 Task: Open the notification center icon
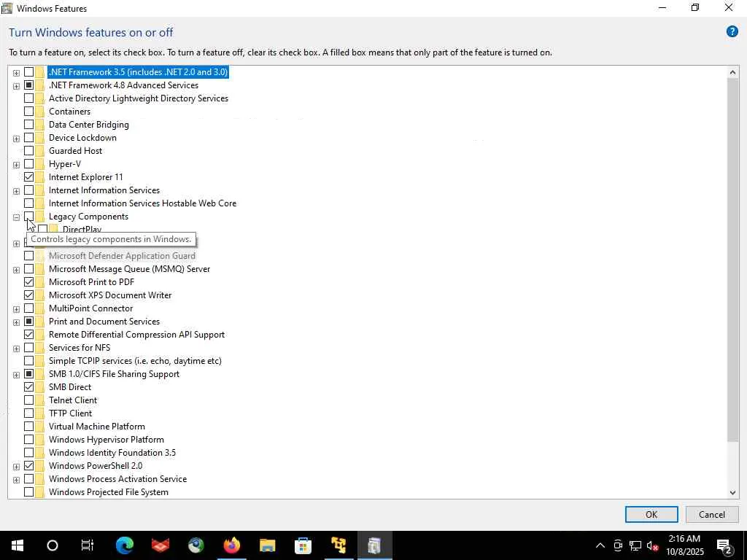click(x=724, y=545)
